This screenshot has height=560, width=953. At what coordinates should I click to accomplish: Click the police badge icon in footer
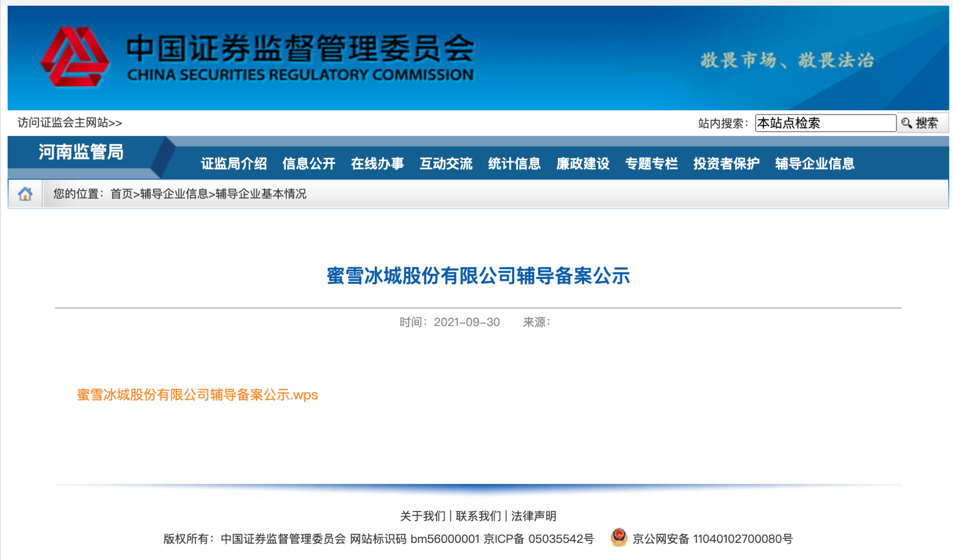(x=619, y=538)
